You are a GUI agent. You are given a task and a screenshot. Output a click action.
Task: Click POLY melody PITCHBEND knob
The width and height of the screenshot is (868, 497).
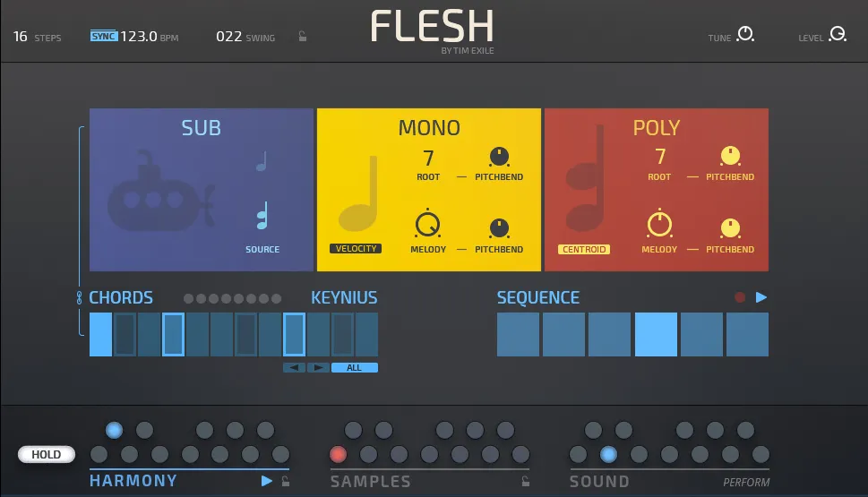point(730,228)
